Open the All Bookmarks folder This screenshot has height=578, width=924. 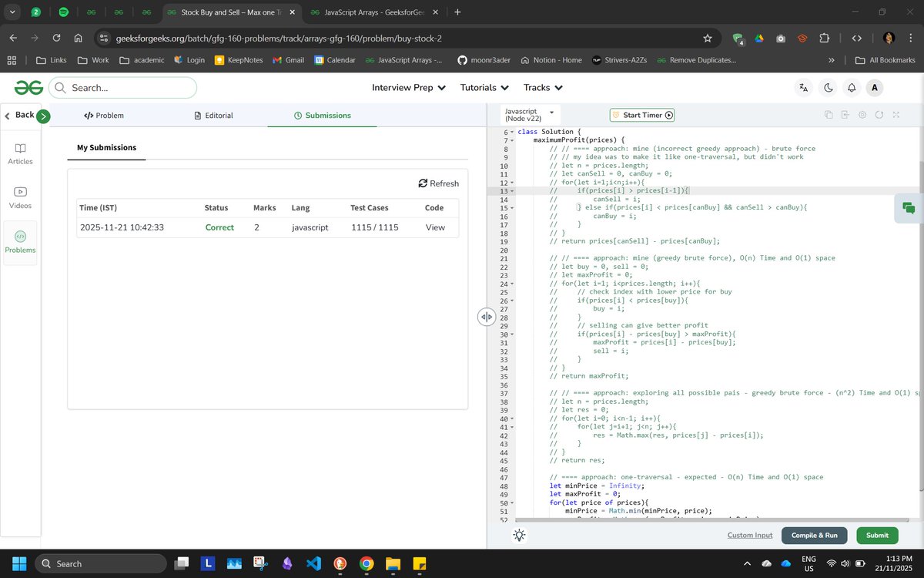pyautogui.click(x=885, y=60)
